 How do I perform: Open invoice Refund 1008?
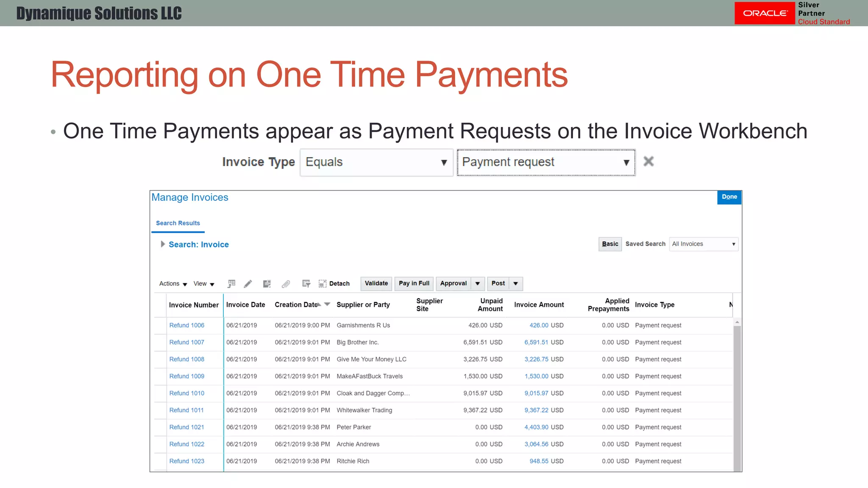pyautogui.click(x=187, y=359)
